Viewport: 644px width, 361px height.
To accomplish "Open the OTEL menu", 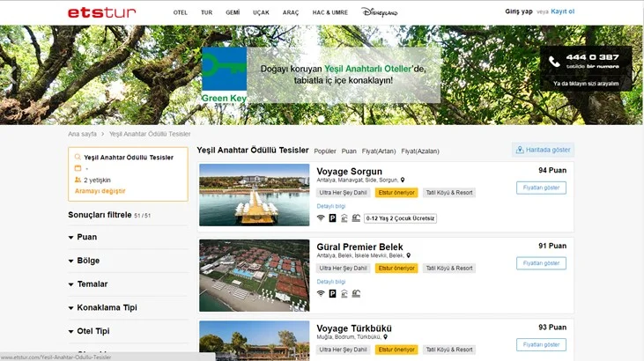I will point(181,12).
